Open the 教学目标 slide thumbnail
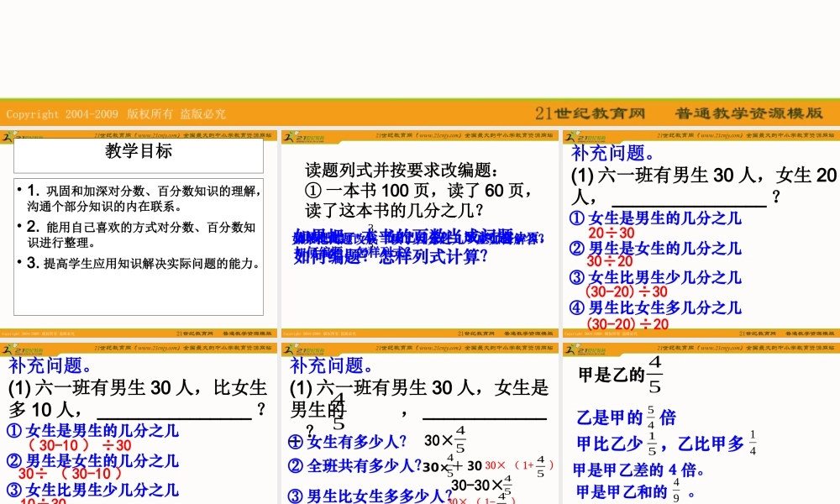This screenshot has width=840, height=504. pos(139,234)
